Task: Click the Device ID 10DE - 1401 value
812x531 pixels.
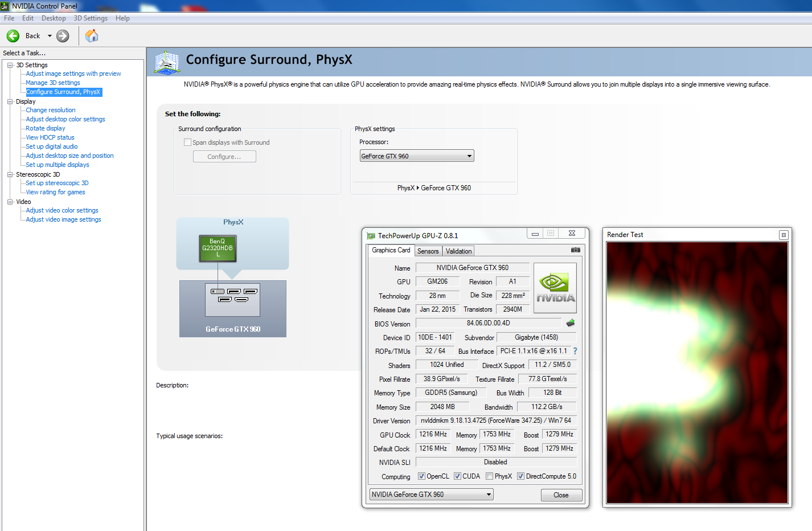Action: pos(435,337)
